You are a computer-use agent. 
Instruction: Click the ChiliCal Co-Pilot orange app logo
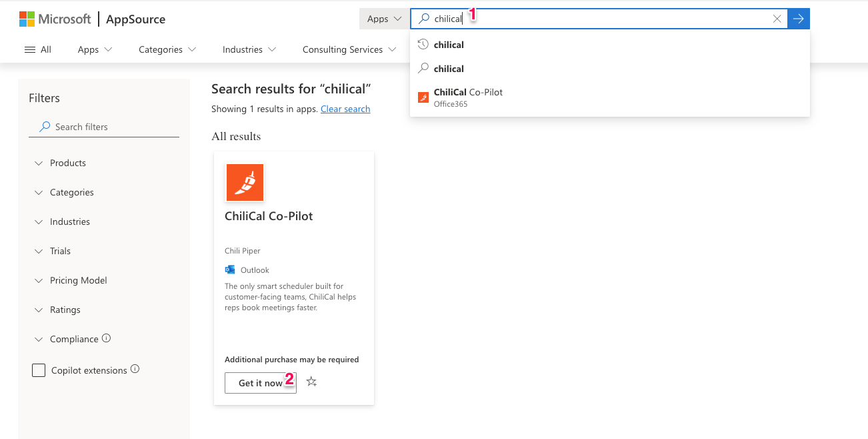tap(245, 182)
